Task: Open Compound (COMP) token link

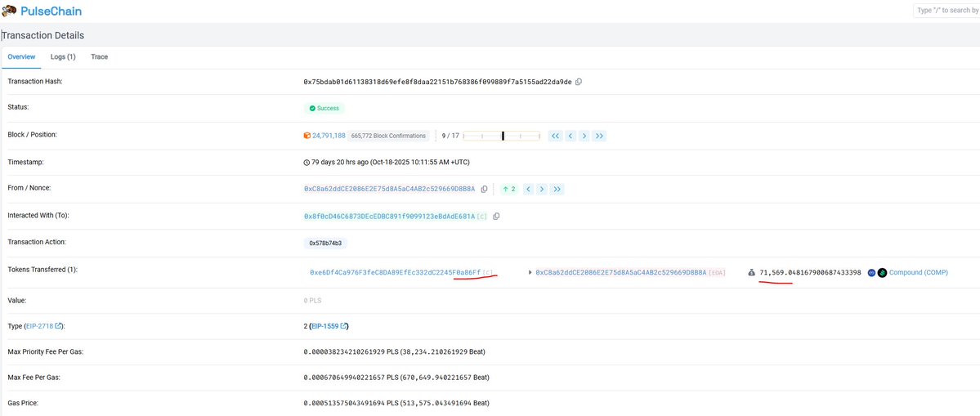Action: coord(918,272)
